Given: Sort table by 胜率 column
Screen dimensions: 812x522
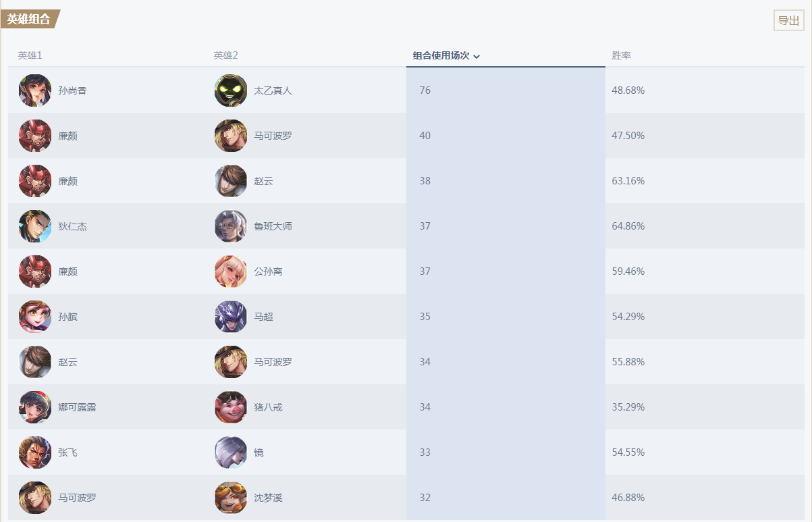Looking at the screenshot, I should pos(621,55).
